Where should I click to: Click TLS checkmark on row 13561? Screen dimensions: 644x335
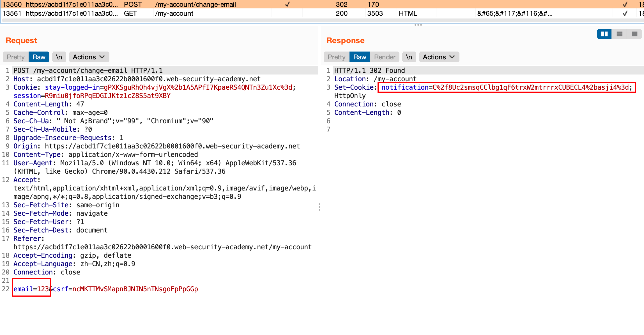[x=625, y=13]
